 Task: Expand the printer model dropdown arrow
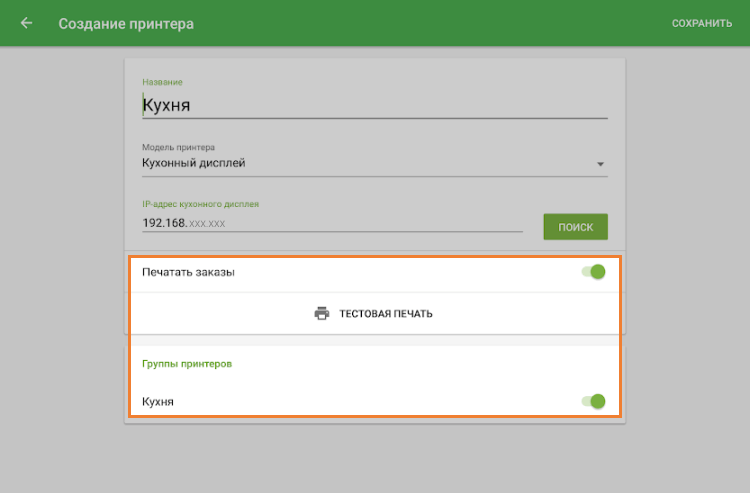click(600, 164)
